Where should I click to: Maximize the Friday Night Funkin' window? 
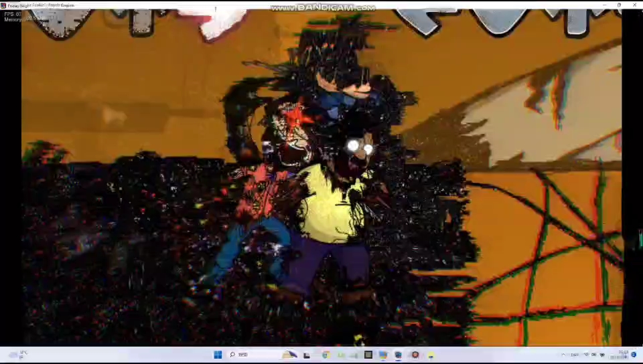pos(619,5)
